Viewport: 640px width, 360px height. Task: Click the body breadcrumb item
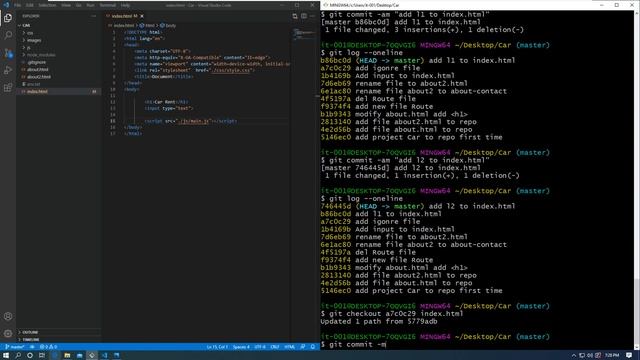coord(168,25)
